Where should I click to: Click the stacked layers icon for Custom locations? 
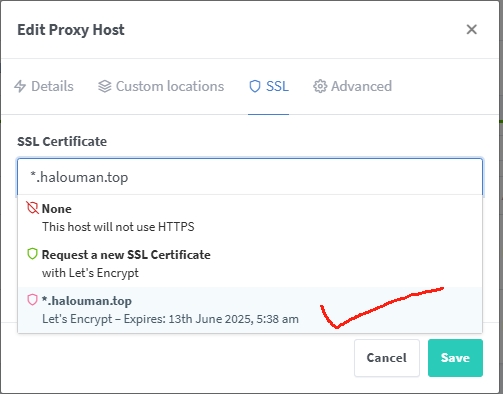(x=105, y=86)
